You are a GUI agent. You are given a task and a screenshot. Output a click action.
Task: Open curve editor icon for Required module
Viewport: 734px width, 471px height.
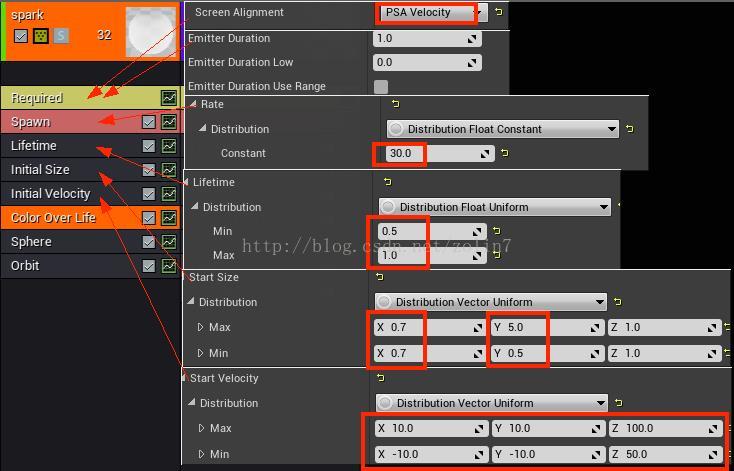(169, 98)
